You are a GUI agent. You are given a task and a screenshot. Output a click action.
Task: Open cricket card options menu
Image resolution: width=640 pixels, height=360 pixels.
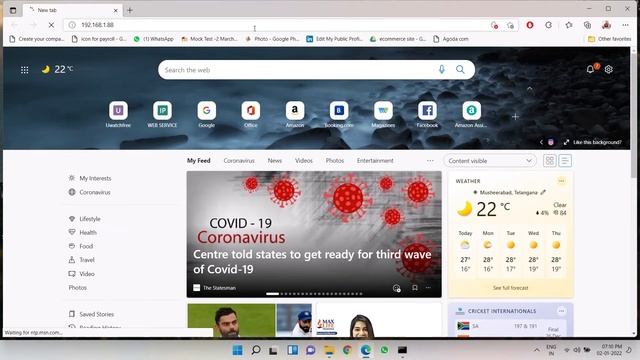point(561,311)
